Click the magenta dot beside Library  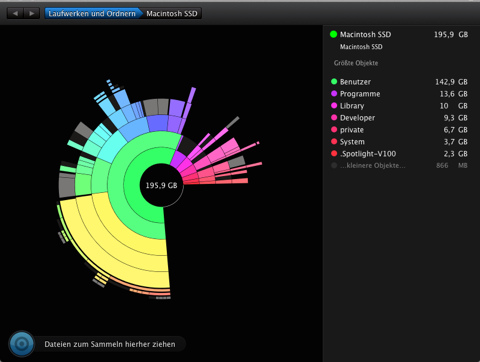[x=334, y=105]
